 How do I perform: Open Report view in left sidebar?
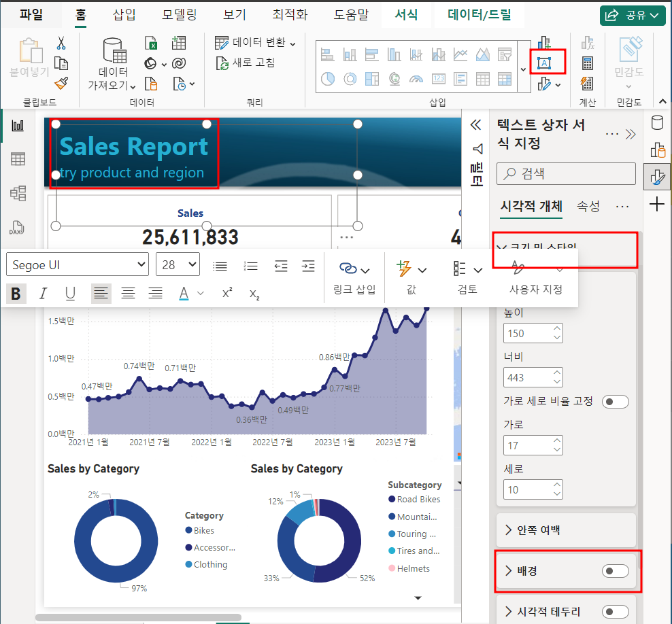[x=18, y=126]
